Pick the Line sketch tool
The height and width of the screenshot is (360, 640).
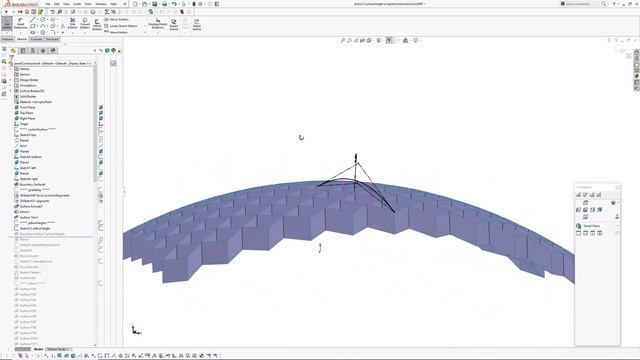tap(33, 19)
